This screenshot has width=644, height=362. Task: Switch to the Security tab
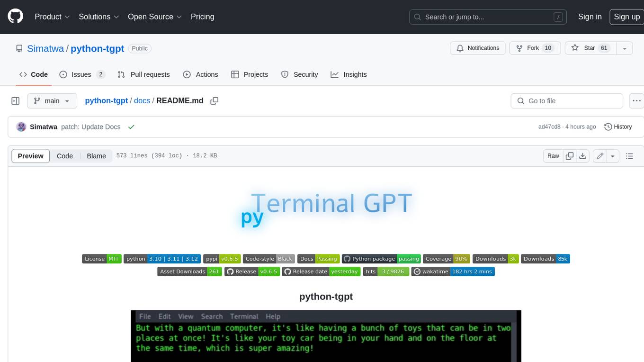pyautogui.click(x=299, y=74)
